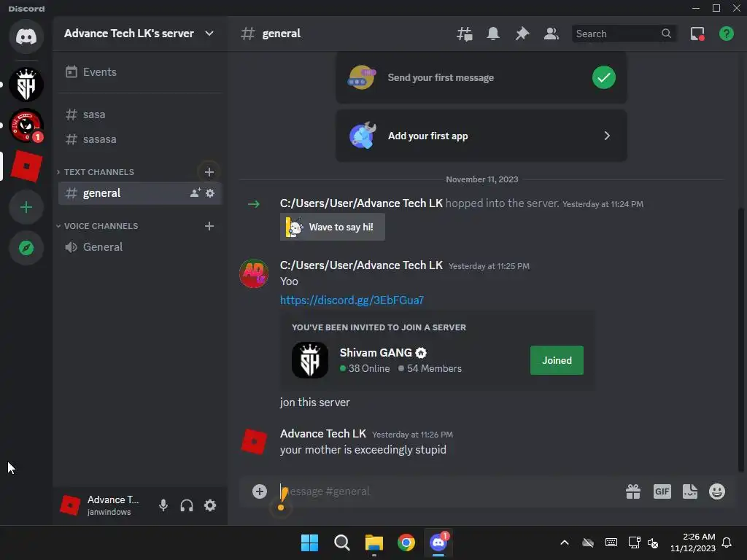Focus the Message #general input box

pos(448,491)
